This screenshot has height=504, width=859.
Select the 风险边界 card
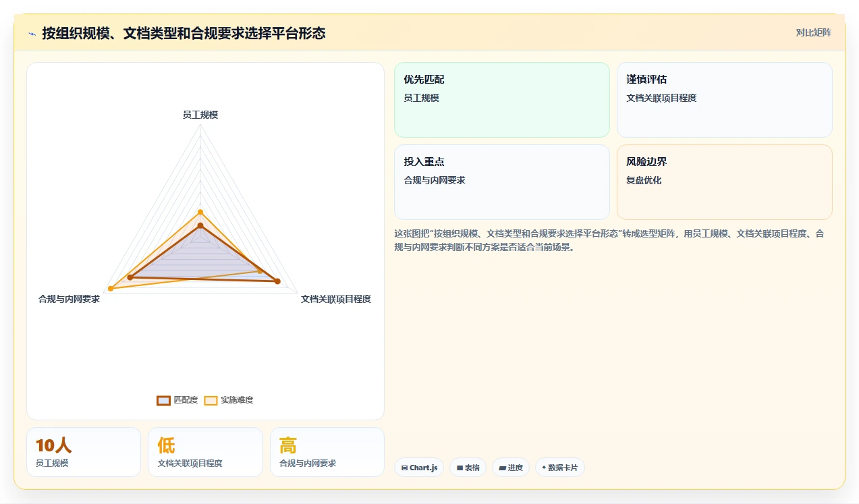[724, 182]
